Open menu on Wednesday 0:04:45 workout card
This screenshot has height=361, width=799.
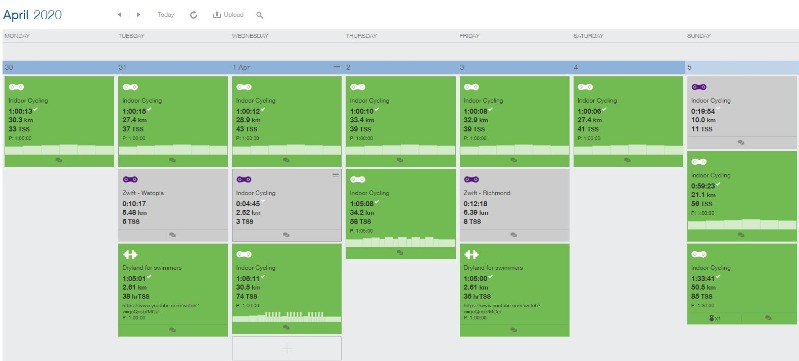click(x=335, y=175)
